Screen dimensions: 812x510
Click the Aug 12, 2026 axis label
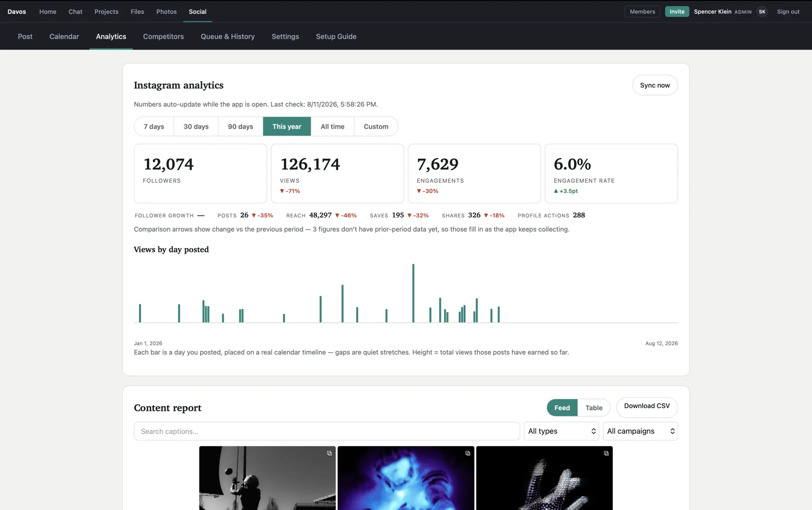pos(662,343)
